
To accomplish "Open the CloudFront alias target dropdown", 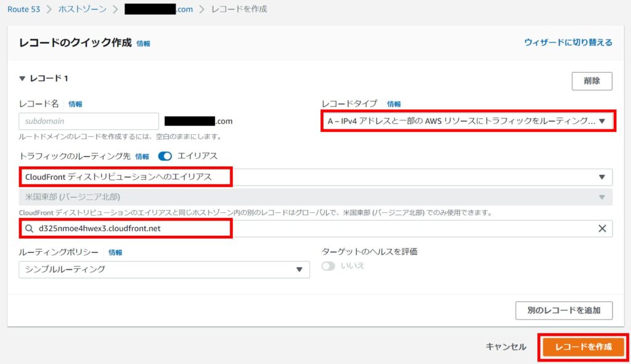I will point(315,177).
